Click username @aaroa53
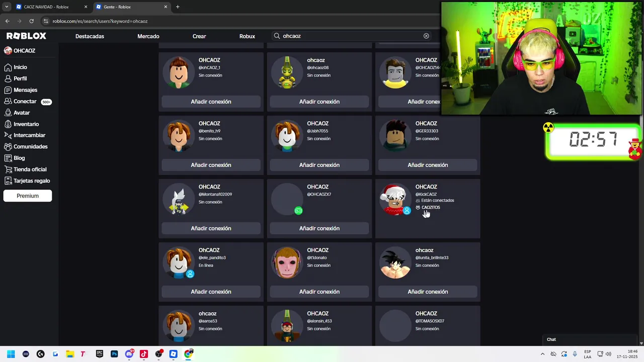The width and height of the screenshot is (644, 362). (x=208, y=321)
